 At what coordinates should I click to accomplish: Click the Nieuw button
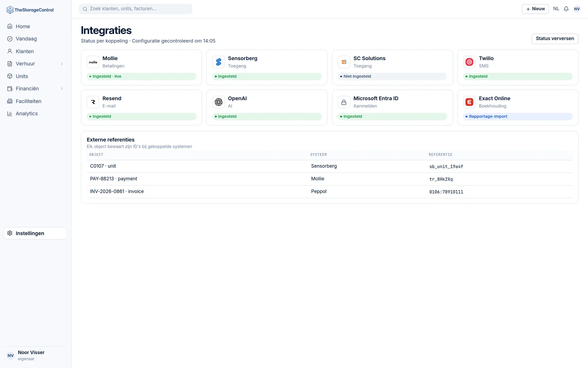[535, 9]
